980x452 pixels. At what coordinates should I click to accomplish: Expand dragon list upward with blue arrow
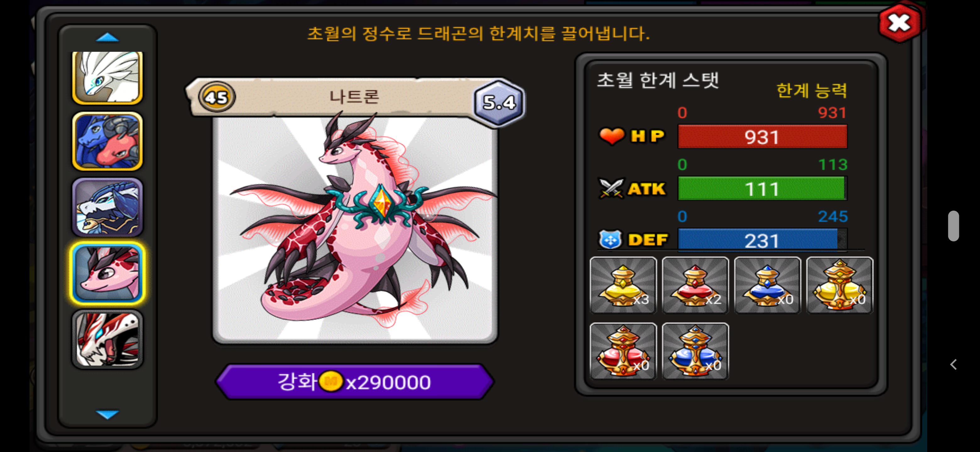[x=108, y=37]
